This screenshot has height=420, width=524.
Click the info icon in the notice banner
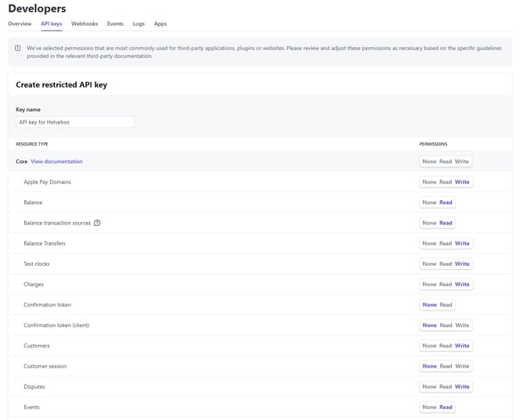tap(18, 48)
